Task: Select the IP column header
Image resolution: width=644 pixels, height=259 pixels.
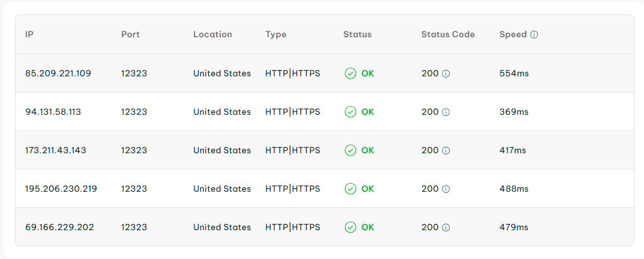Action: pyautogui.click(x=29, y=34)
